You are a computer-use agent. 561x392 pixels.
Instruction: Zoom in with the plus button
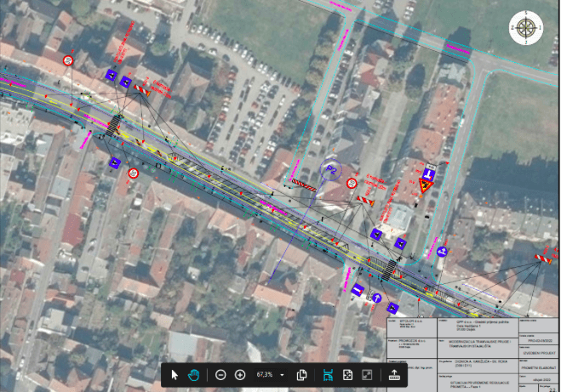coord(240,374)
